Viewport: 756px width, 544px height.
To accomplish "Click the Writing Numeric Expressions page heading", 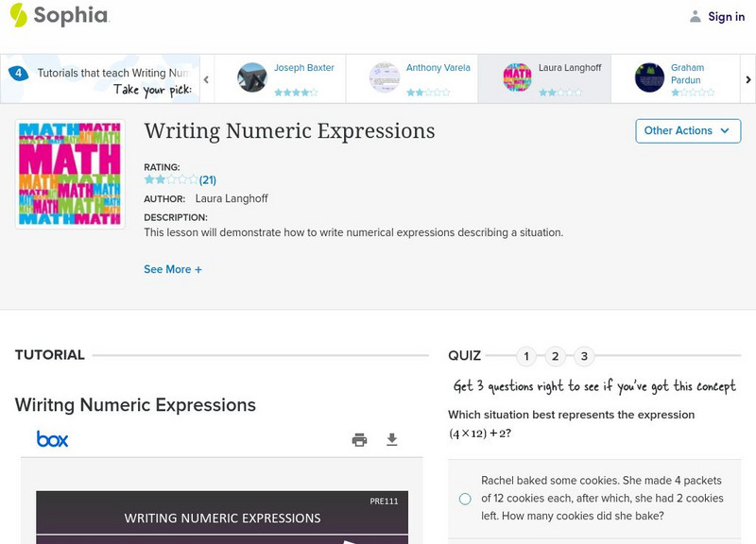I will pyautogui.click(x=289, y=131).
